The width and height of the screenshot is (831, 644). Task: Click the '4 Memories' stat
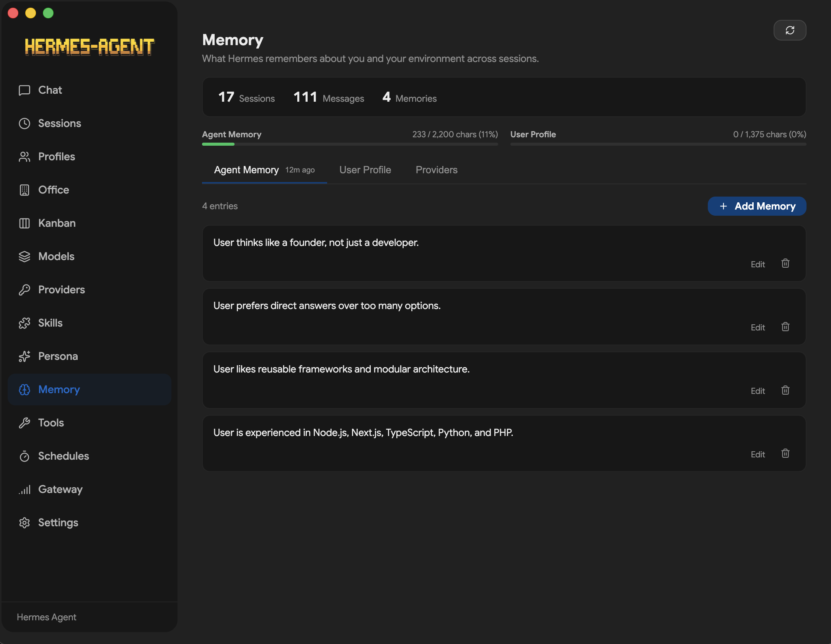[409, 98]
